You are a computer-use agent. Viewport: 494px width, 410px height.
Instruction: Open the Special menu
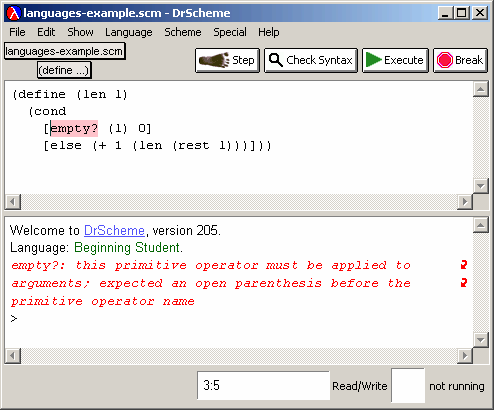pyautogui.click(x=230, y=32)
